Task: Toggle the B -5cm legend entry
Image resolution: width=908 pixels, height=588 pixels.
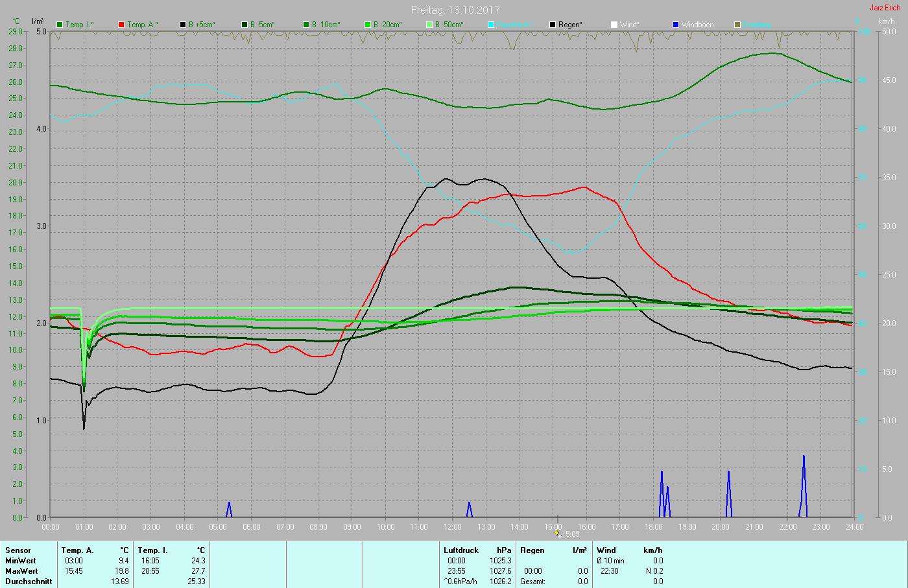Action: pos(245,25)
